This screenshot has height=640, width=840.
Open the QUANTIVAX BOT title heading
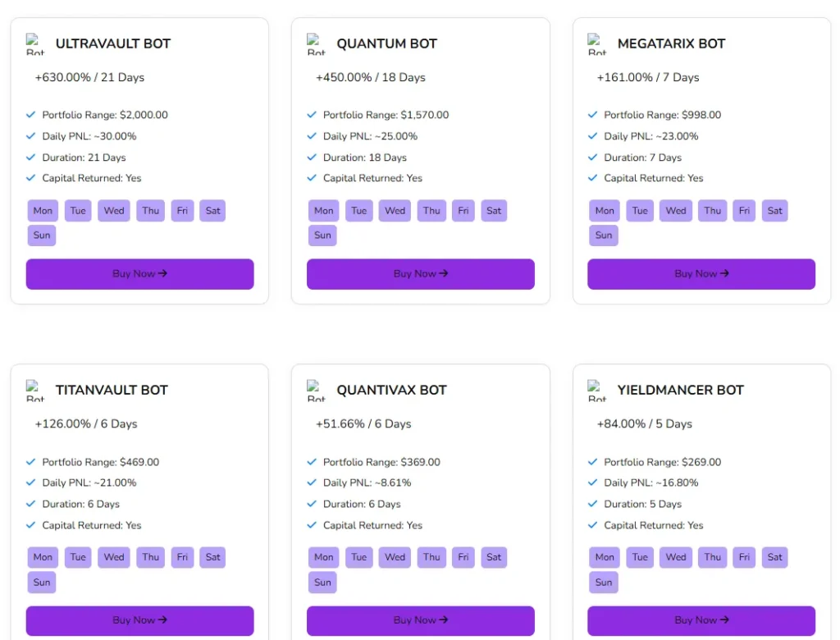coord(391,391)
